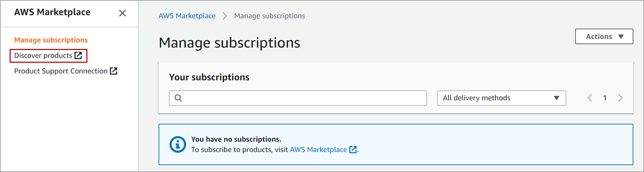This screenshot has width=644, height=172.
Task: Click the breadcrumb chevron separator
Action: (225, 16)
